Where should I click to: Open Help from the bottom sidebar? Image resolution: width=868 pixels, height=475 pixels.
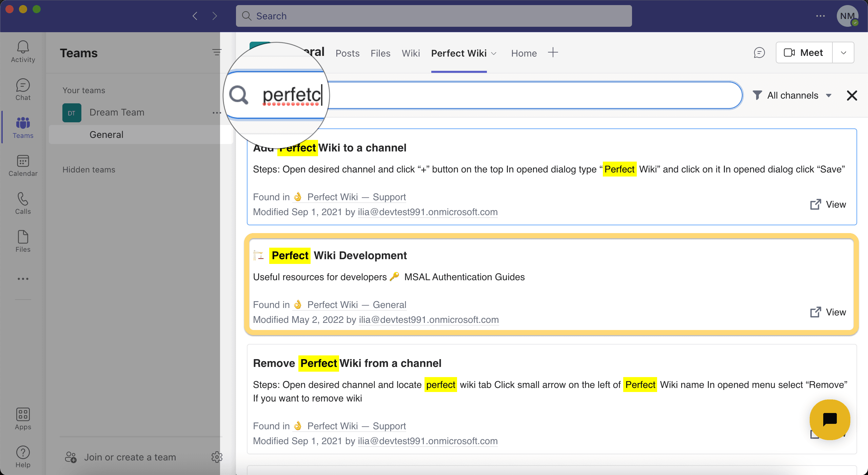point(22,457)
